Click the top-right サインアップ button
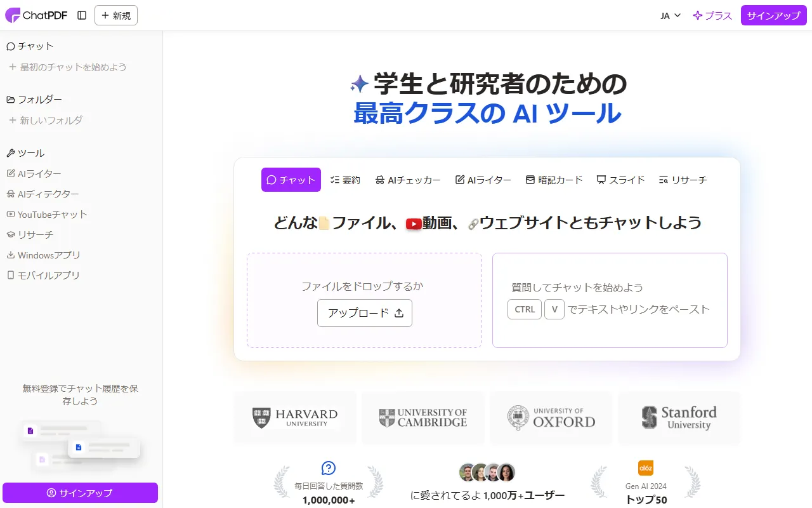 coord(774,15)
